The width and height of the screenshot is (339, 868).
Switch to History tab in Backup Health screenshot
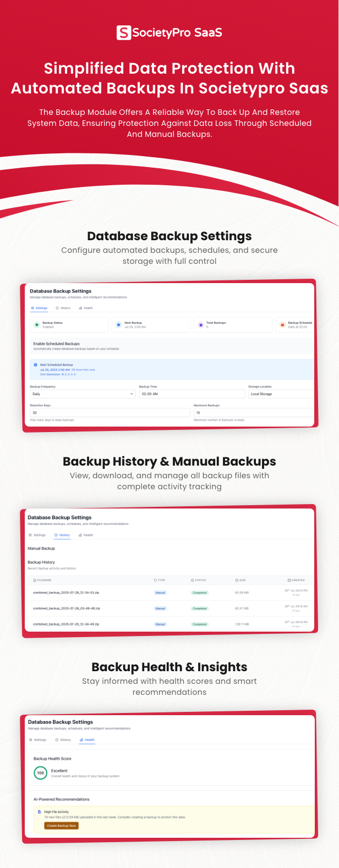pyautogui.click(x=63, y=740)
